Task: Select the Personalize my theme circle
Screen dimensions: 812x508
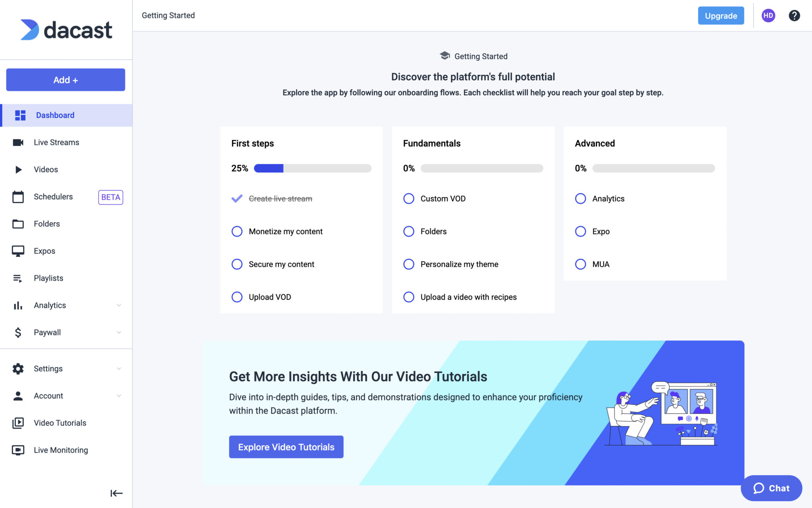Action: click(409, 264)
